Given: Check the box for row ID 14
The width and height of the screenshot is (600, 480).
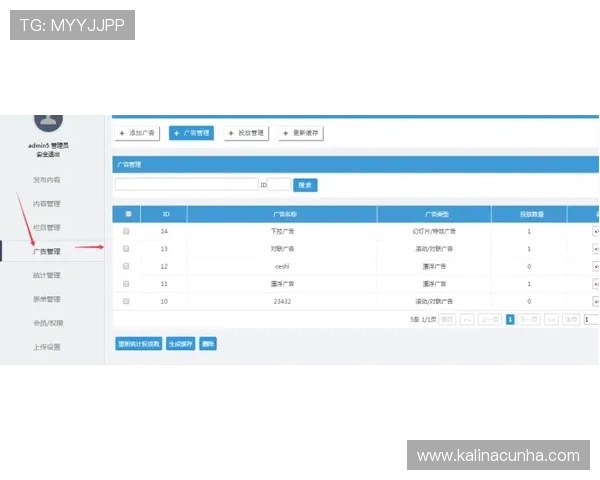Looking at the screenshot, I should click(126, 231).
